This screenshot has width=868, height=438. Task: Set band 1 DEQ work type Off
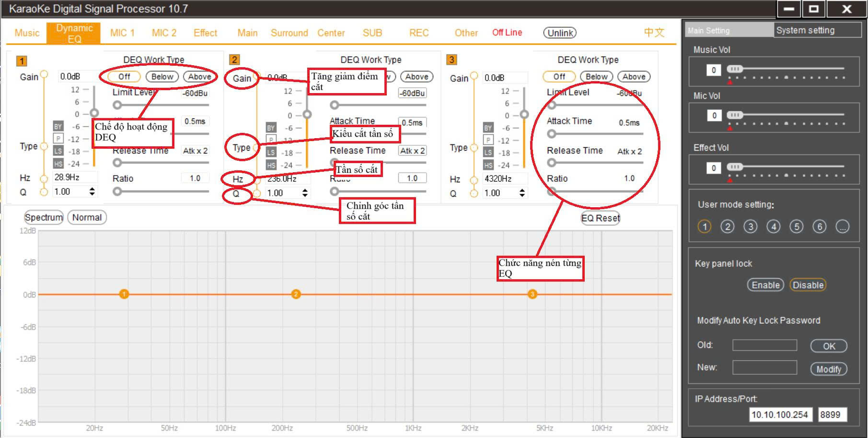click(x=124, y=77)
